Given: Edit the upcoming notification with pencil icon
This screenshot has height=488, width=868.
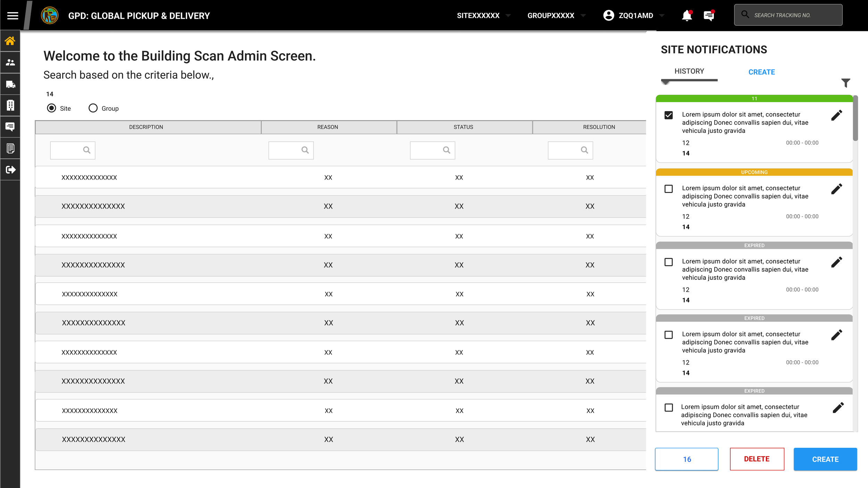Looking at the screenshot, I should click(x=837, y=189).
